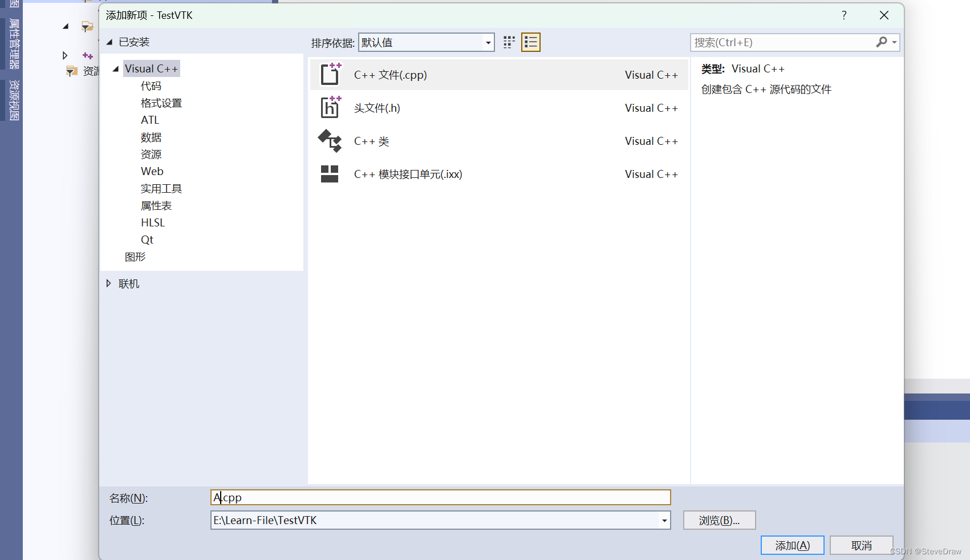Switch to small icons grid view
Image resolution: width=970 pixels, height=560 pixels.
tap(509, 42)
